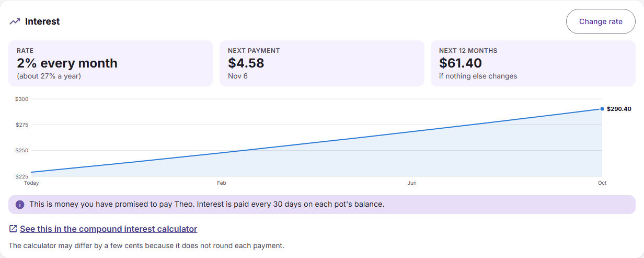The height and width of the screenshot is (258, 644).
Task: Click the external link icon beside calculator link
Action: click(x=13, y=229)
